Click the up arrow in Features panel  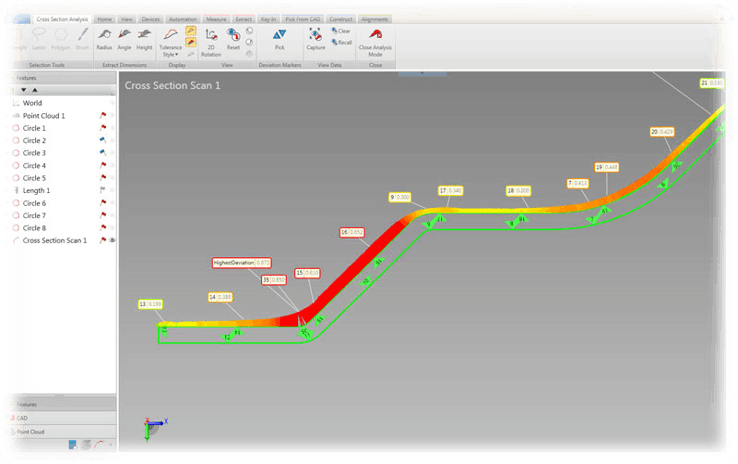tap(35, 90)
